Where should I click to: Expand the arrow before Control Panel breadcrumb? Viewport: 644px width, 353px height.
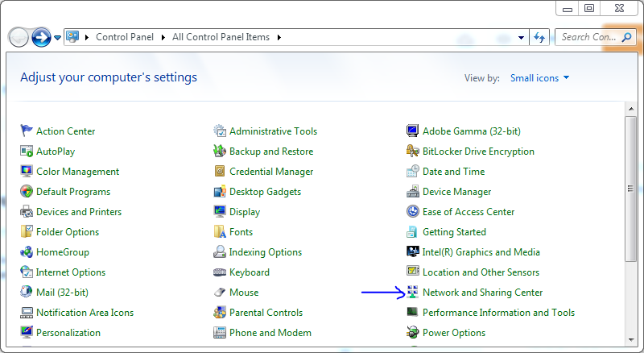tap(87, 37)
